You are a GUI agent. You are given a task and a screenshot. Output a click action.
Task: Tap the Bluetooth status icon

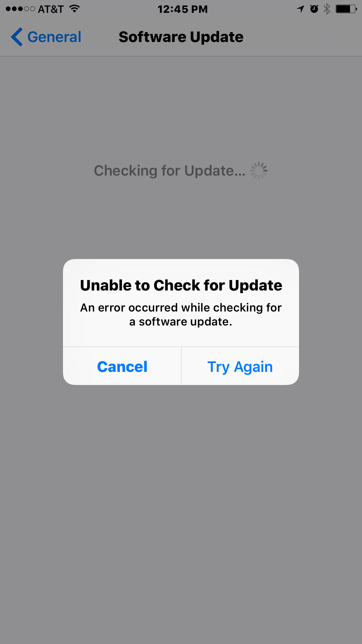(327, 9)
